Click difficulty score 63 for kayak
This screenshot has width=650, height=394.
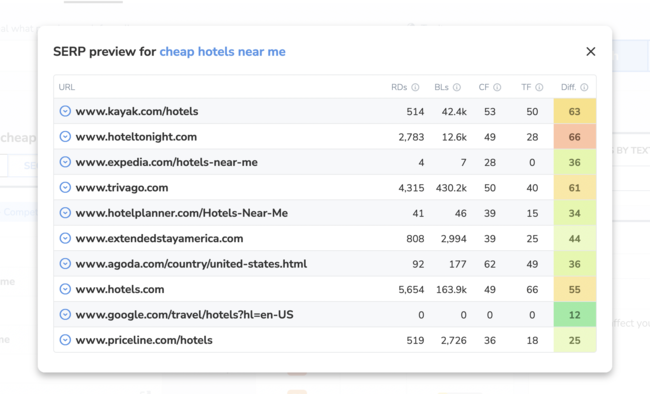point(575,112)
